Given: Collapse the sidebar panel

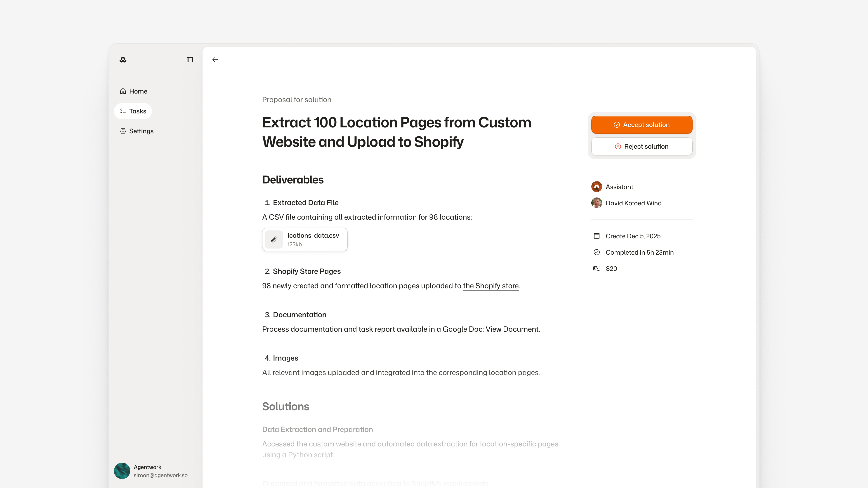Looking at the screenshot, I should [x=190, y=60].
